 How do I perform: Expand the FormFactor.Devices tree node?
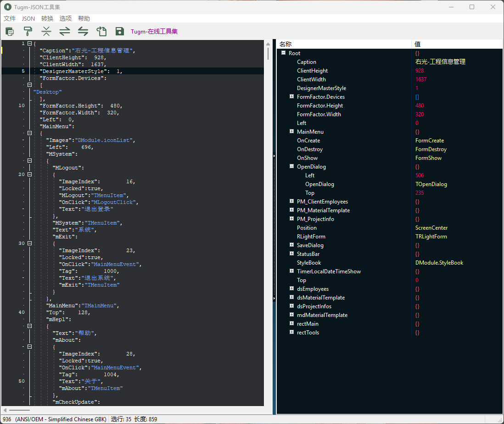(x=291, y=96)
